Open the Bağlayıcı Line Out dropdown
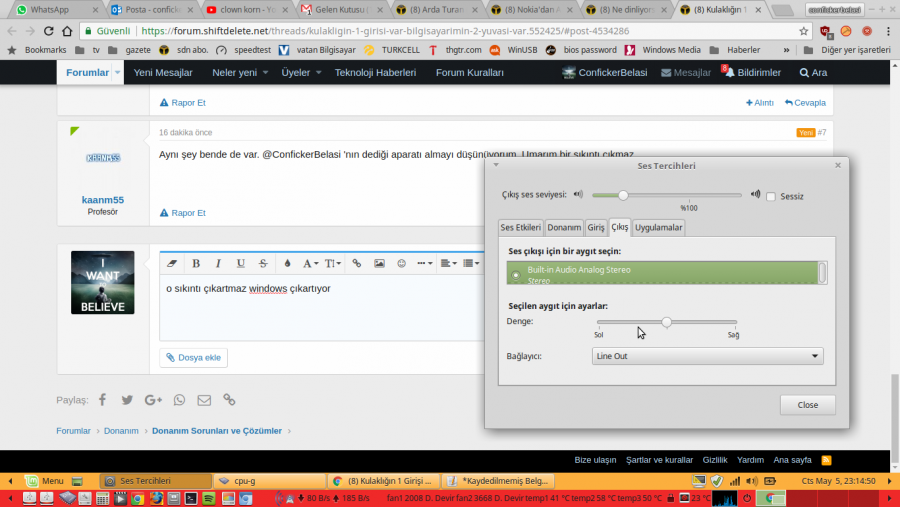The height and width of the screenshot is (507, 900). click(x=707, y=356)
